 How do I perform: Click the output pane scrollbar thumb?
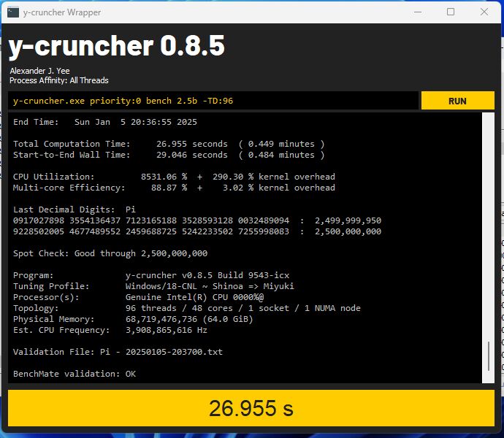click(489, 356)
